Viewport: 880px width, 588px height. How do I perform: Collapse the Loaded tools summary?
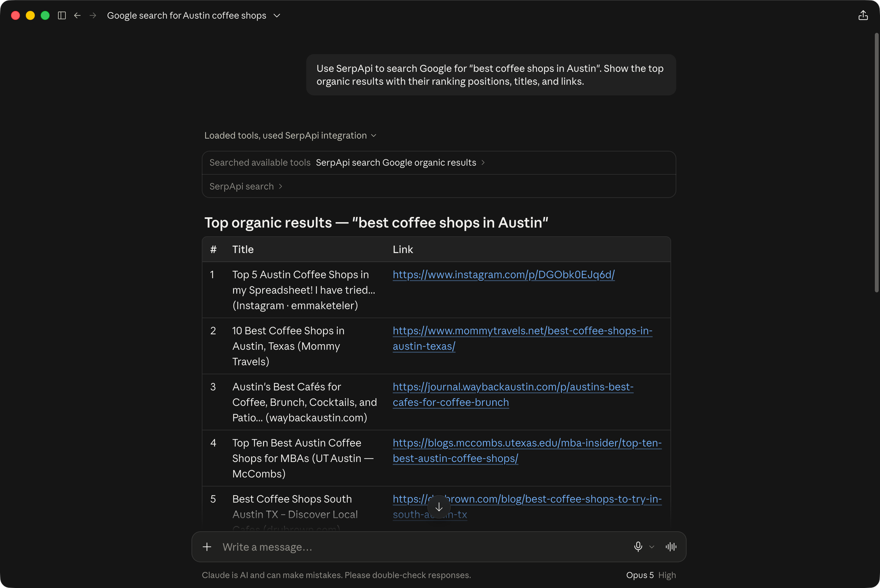click(x=290, y=136)
